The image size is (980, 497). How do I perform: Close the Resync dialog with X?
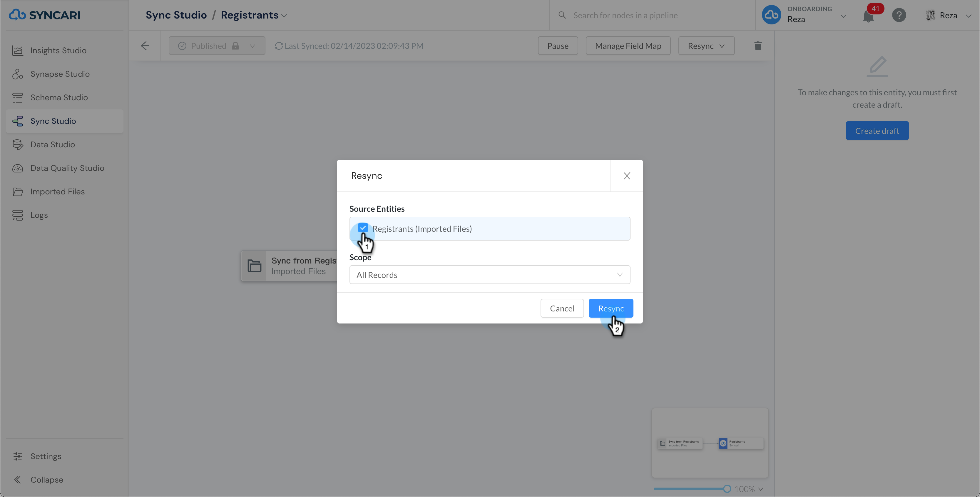(x=627, y=176)
